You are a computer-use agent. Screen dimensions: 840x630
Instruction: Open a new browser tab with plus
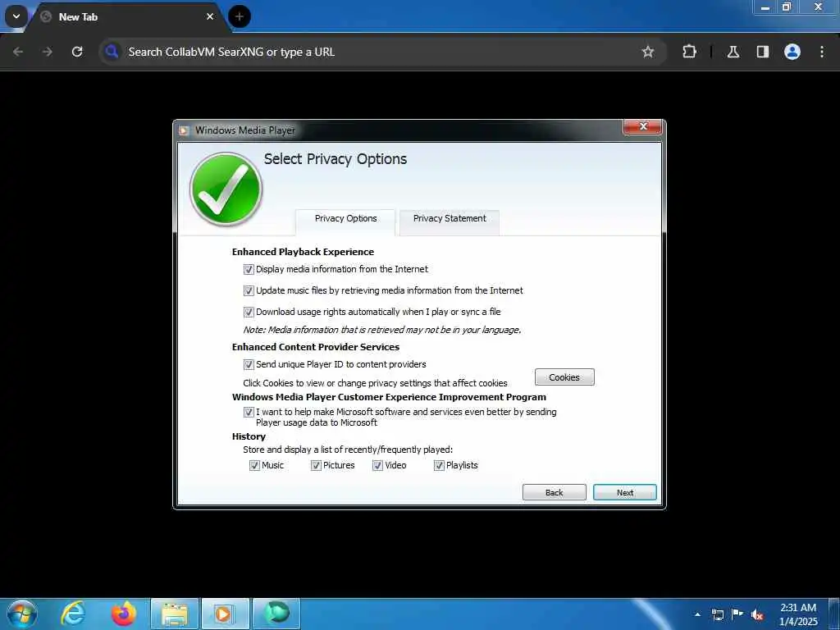pyautogui.click(x=240, y=16)
